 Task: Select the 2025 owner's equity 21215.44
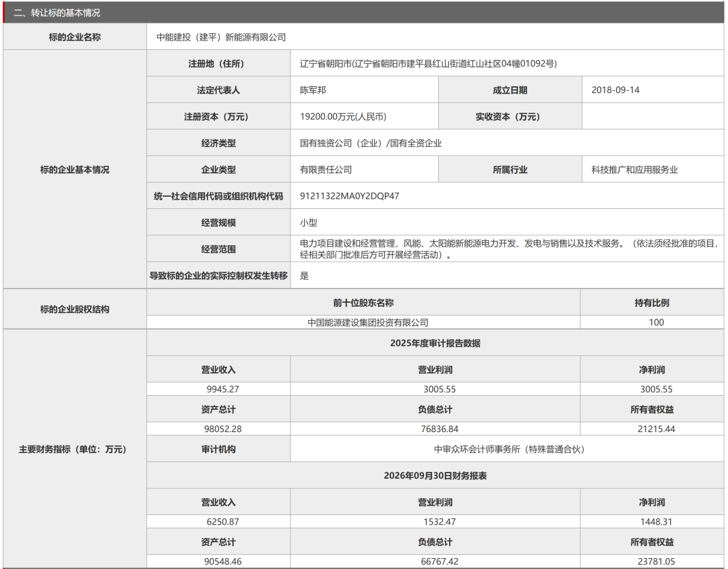click(657, 429)
